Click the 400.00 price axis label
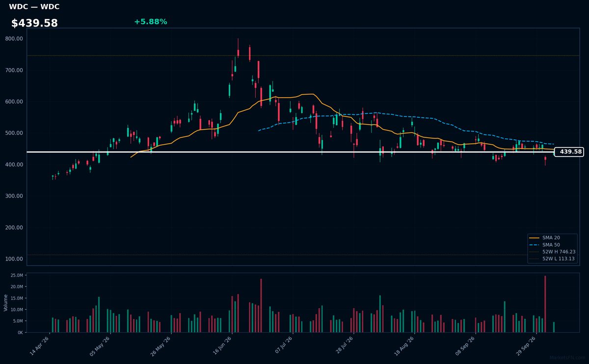 point(14,164)
